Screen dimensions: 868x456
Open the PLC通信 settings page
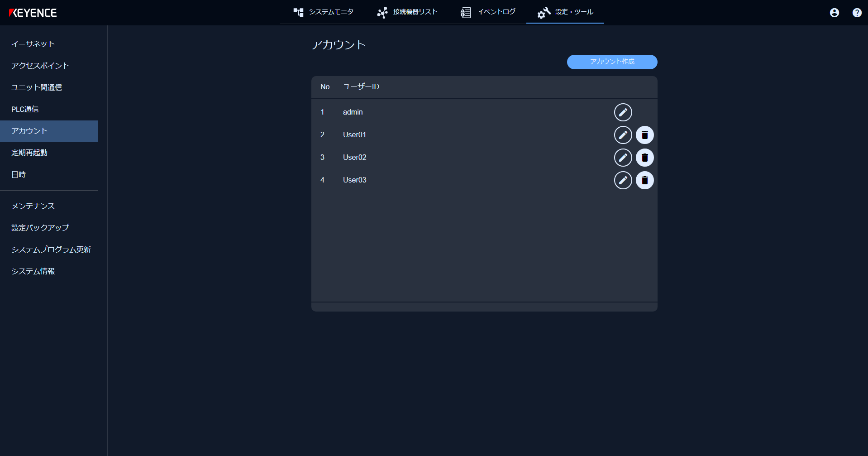(25, 109)
